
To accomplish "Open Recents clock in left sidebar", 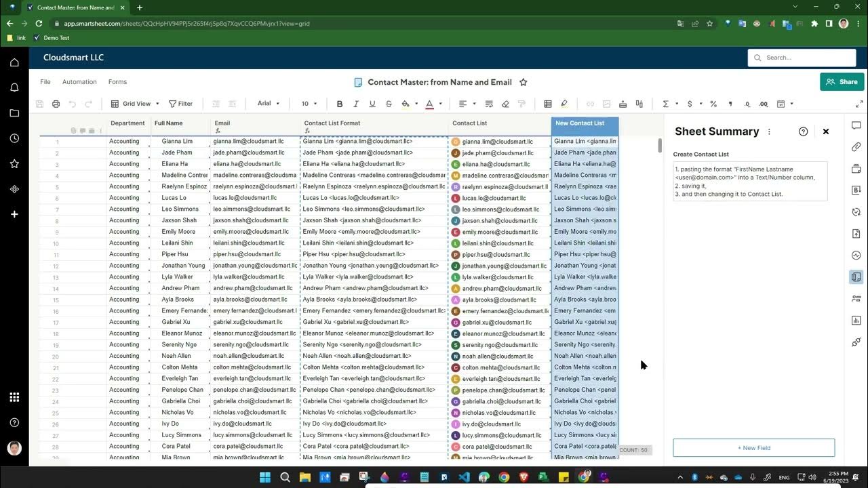I will (x=14, y=138).
